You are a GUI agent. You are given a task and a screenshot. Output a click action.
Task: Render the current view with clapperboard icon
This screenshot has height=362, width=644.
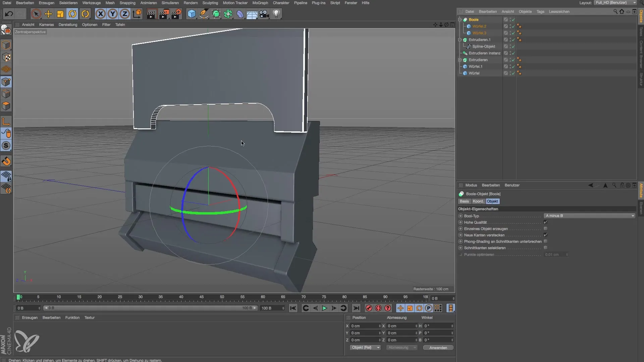pyautogui.click(x=152, y=14)
